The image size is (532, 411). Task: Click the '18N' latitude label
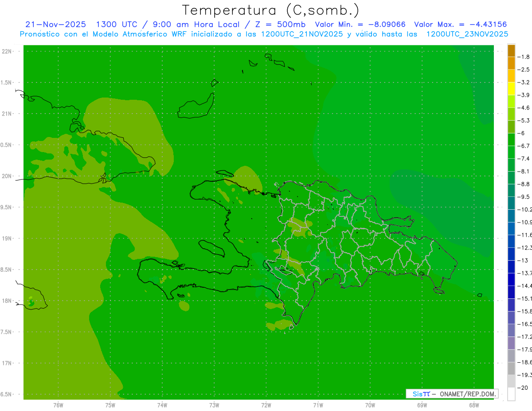pos(8,301)
